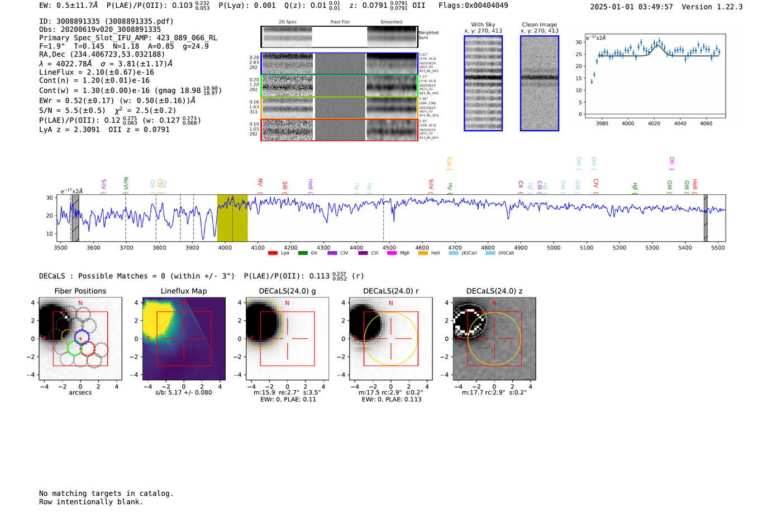This screenshot has height=532, width=782.
Task: Open the DECaLS(24.0) g image
Action: coord(288,339)
